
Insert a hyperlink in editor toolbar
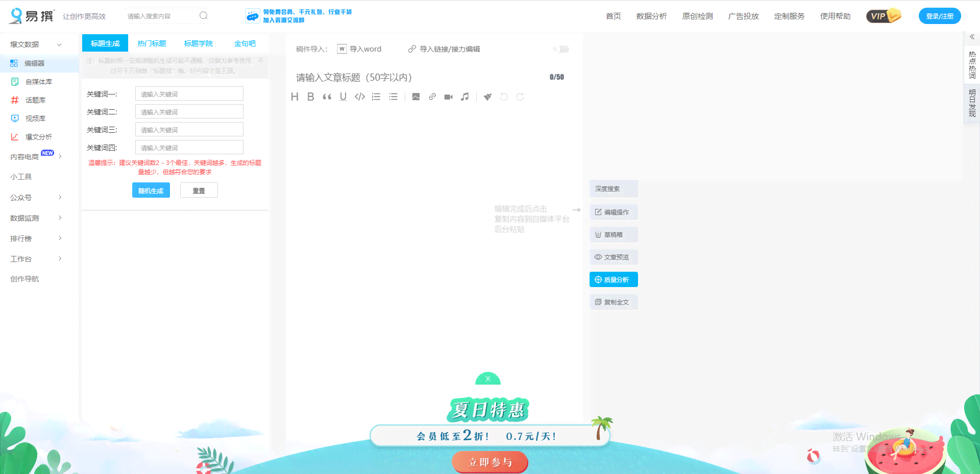click(x=432, y=97)
